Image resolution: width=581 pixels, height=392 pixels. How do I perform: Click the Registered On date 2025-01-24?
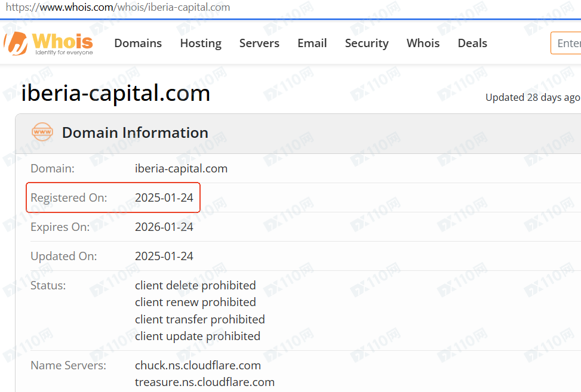(x=164, y=197)
